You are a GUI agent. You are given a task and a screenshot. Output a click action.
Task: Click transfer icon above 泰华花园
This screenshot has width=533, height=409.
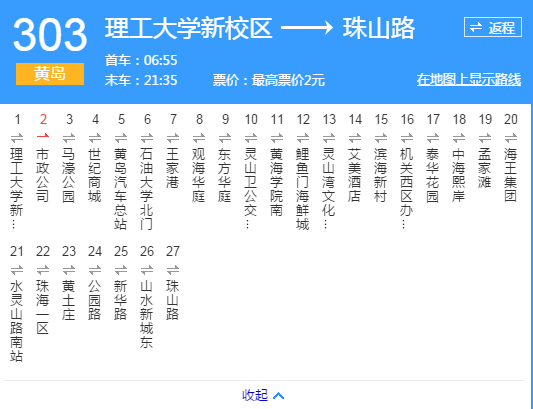pyautogui.click(x=433, y=138)
